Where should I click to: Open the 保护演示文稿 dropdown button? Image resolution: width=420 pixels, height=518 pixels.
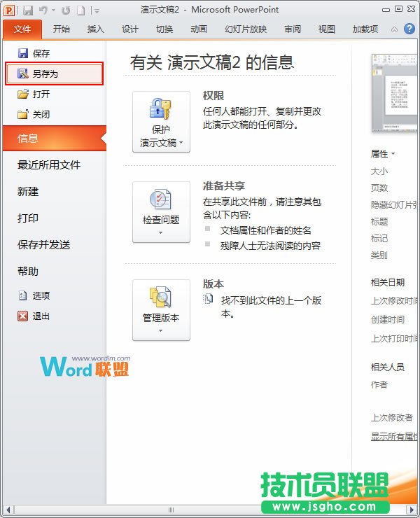click(161, 122)
